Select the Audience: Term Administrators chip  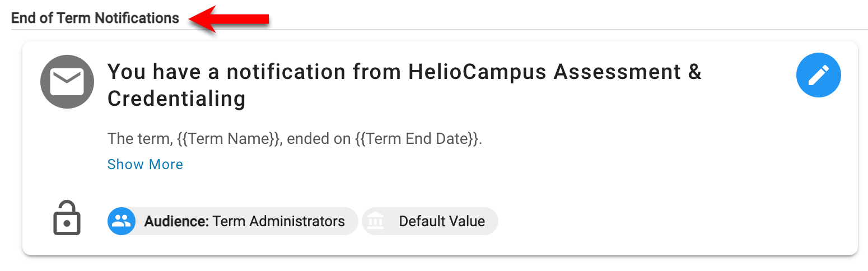point(232,221)
